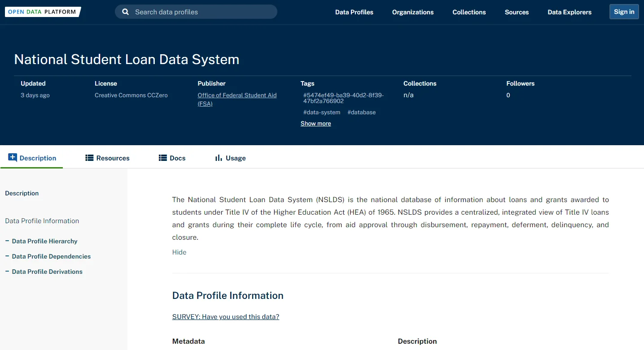Viewport: 644px width, 350px height.
Task: Click the Resources tab list icon
Action: pyautogui.click(x=89, y=158)
